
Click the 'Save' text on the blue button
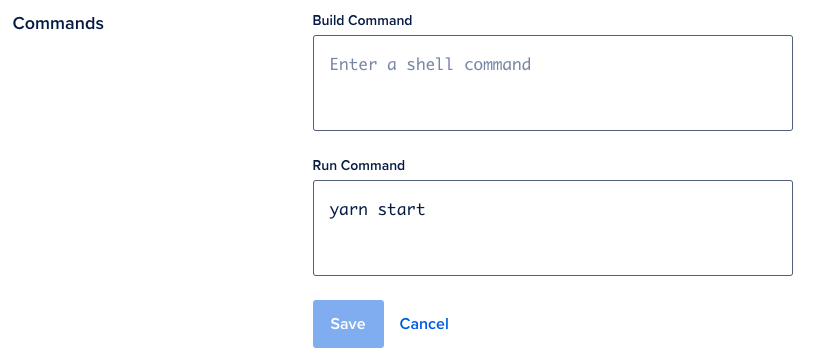[x=348, y=324]
